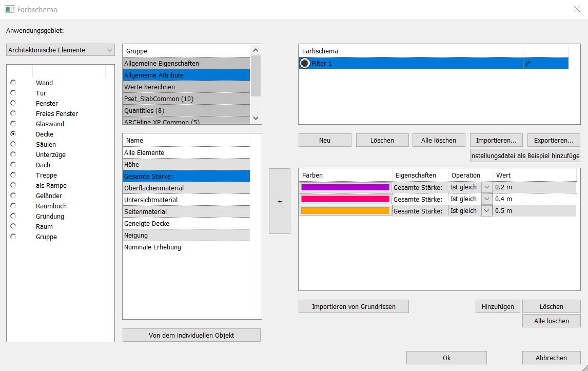This screenshot has height=371, width=588.
Task: Click Importieren von Grundrissen button
Action: click(354, 306)
